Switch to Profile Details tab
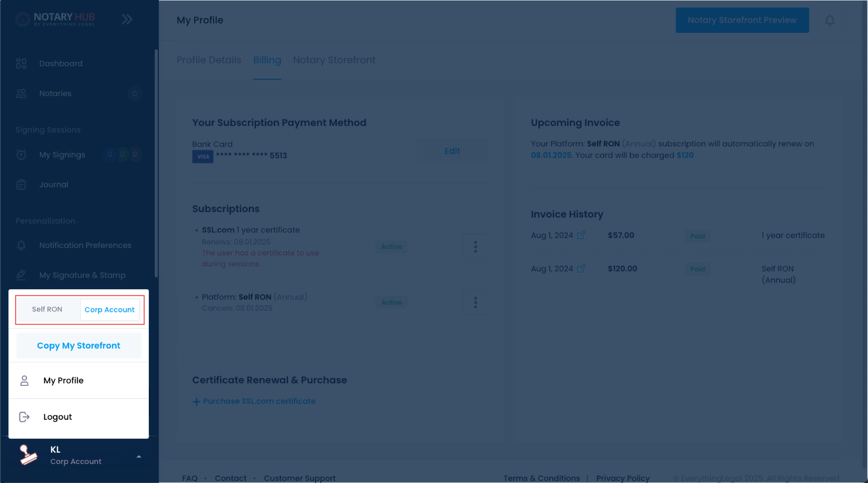 (x=209, y=60)
